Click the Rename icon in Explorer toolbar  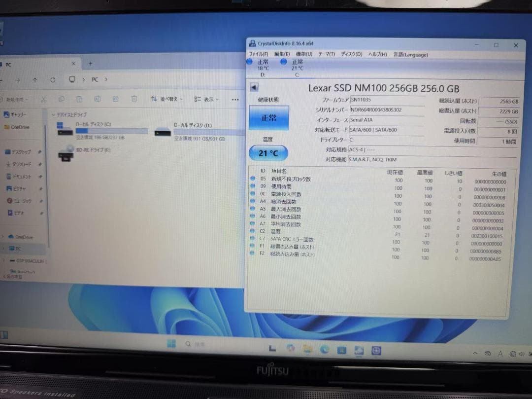[x=98, y=99]
